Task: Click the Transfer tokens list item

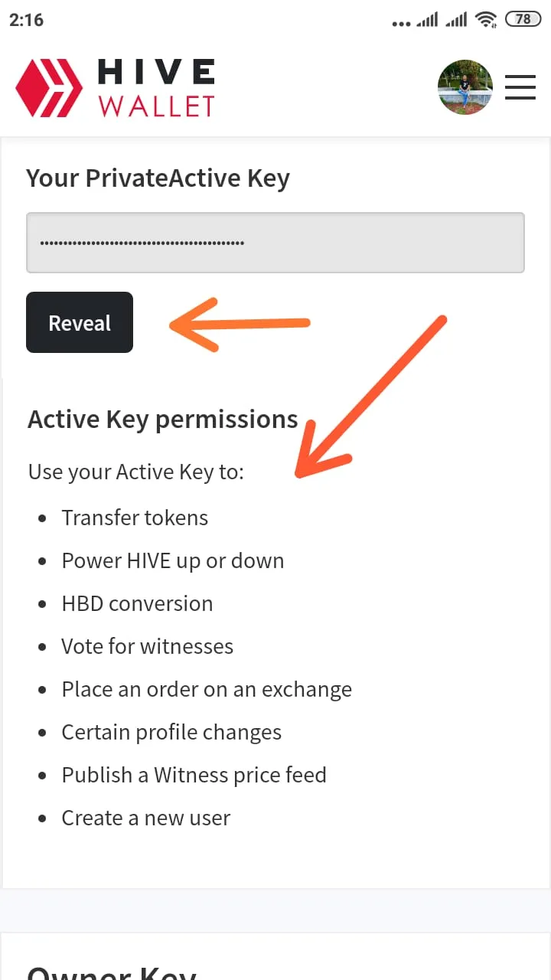Action: pyautogui.click(x=135, y=518)
